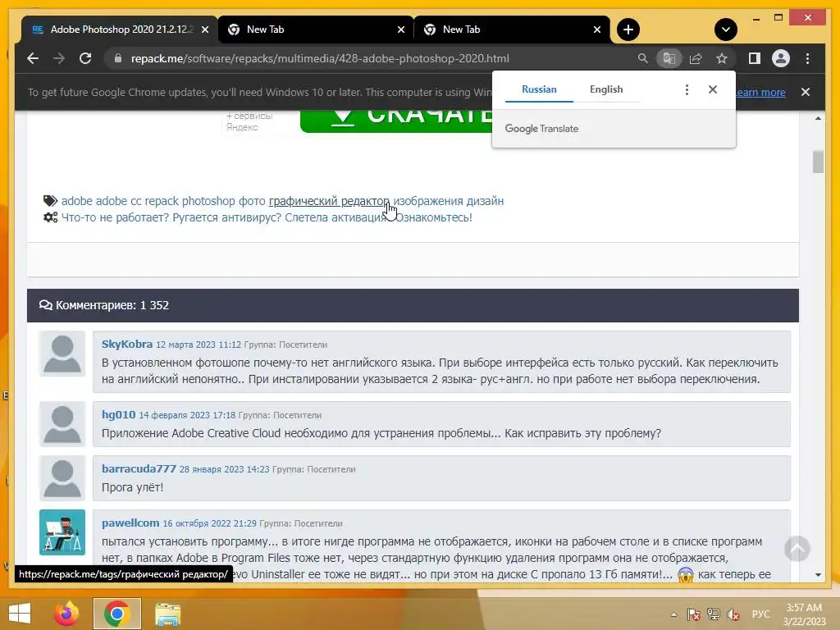Dismiss the Chrome update infobar
Screen dimensions: 840x630
806,92
